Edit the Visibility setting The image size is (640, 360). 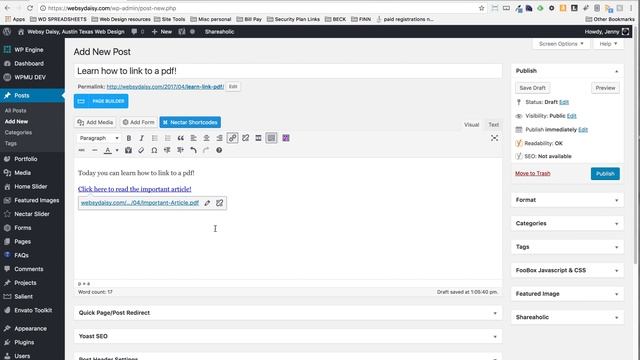571,116
